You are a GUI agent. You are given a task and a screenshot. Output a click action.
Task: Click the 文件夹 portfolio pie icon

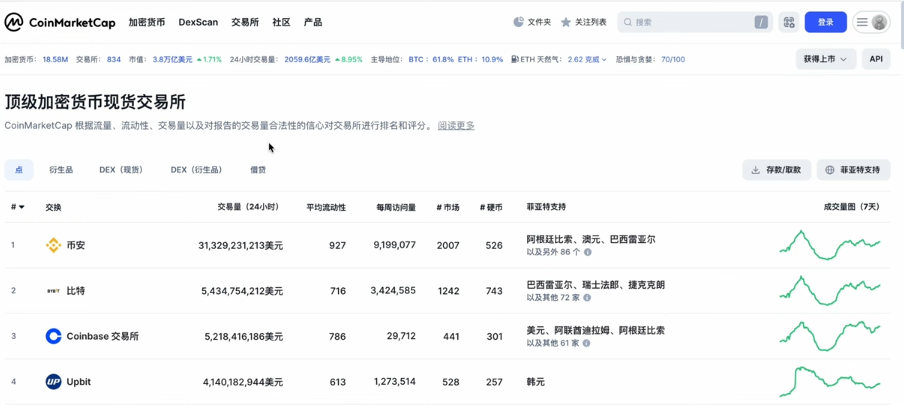click(518, 22)
